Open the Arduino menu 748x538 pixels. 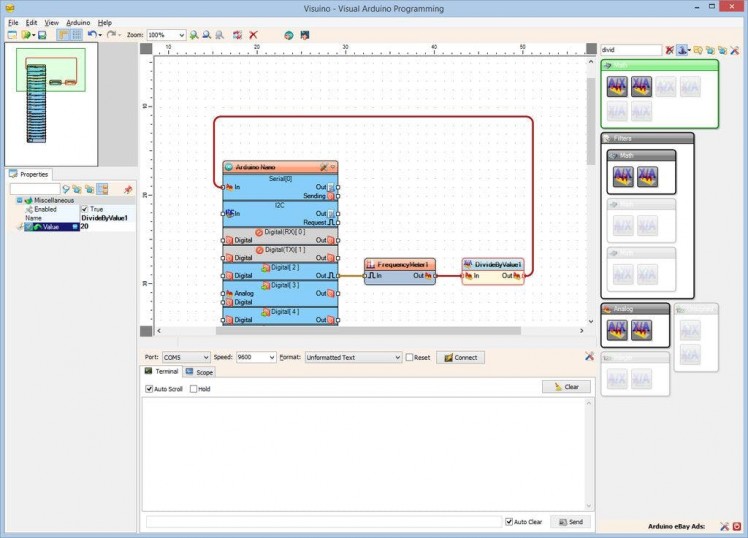click(78, 22)
